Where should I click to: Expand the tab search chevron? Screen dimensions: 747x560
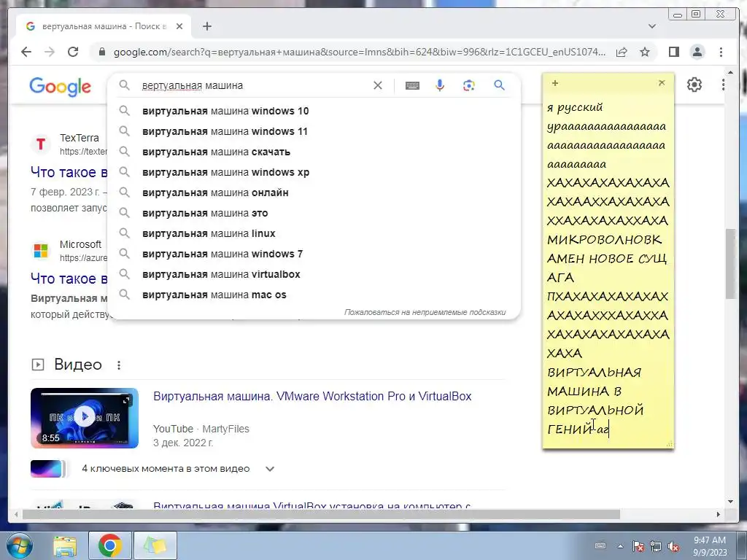pyautogui.click(x=651, y=26)
